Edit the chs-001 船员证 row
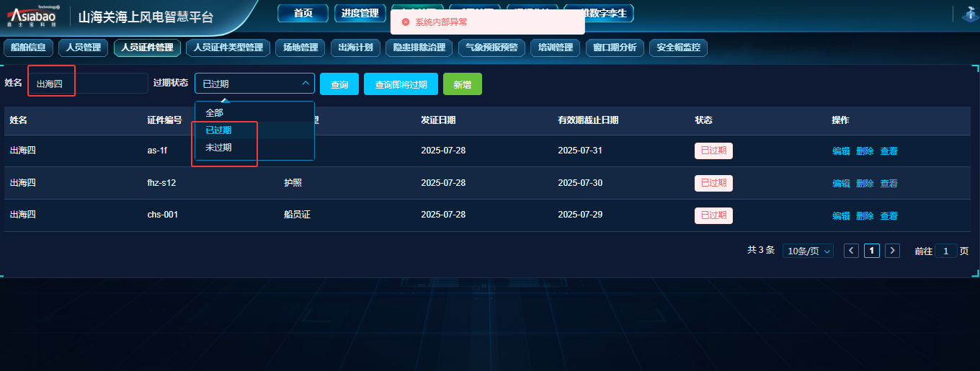The image size is (980, 371). [841, 216]
